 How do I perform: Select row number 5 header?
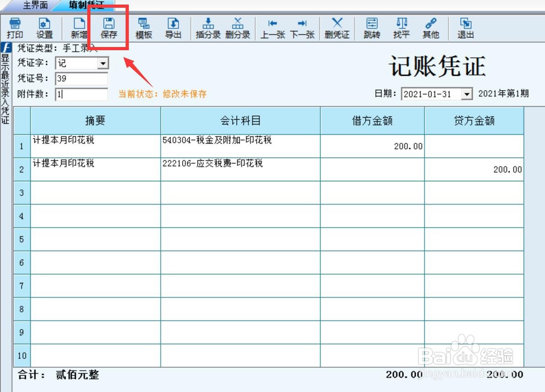pos(22,239)
